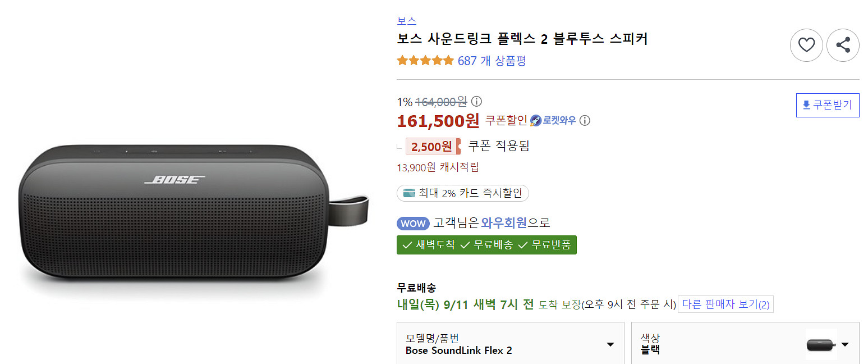Click the black color swatch thumbnail
Screen dimensions: 868x364
[x=821, y=344]
